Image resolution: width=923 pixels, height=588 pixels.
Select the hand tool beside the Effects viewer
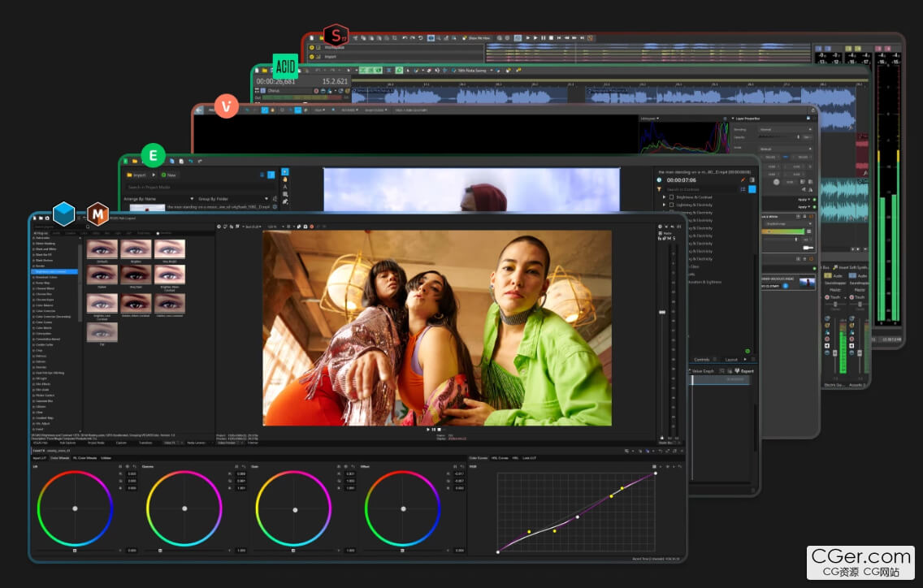285,179
